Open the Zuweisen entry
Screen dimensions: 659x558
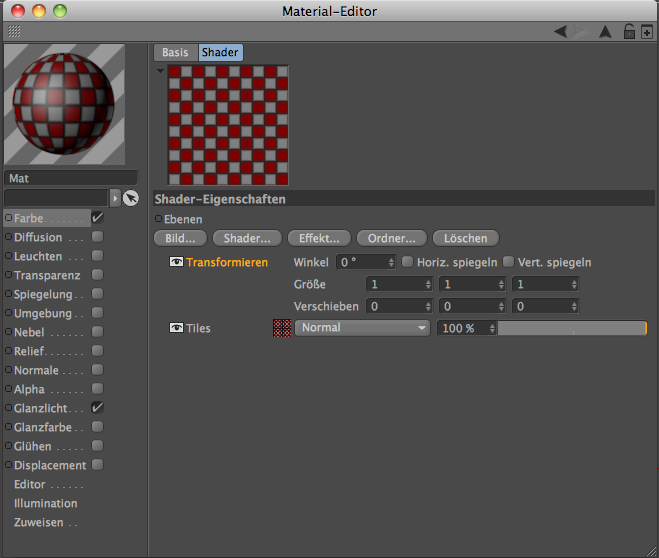click(39, 522)
